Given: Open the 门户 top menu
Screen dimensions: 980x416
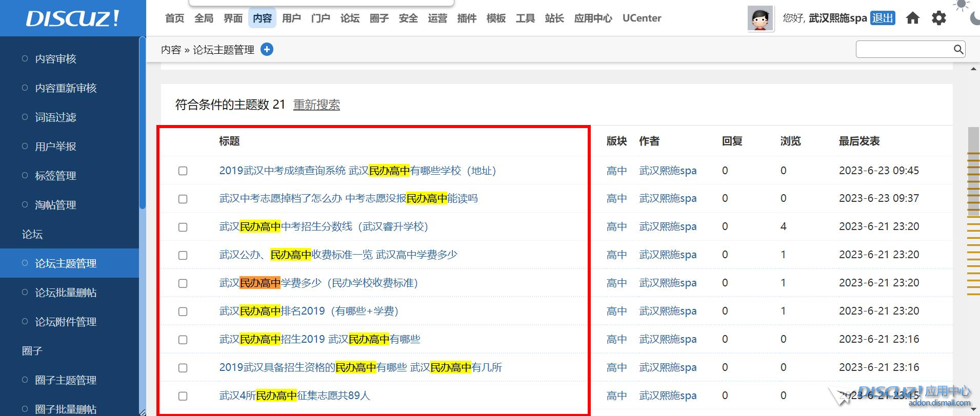Looking at the screenshot, I should 321,18.
